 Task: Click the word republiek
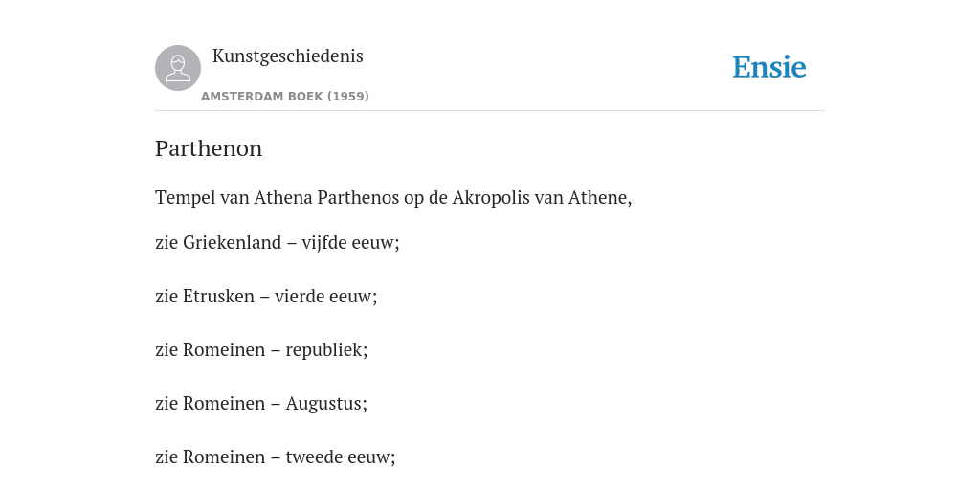[x=324, y=350]
